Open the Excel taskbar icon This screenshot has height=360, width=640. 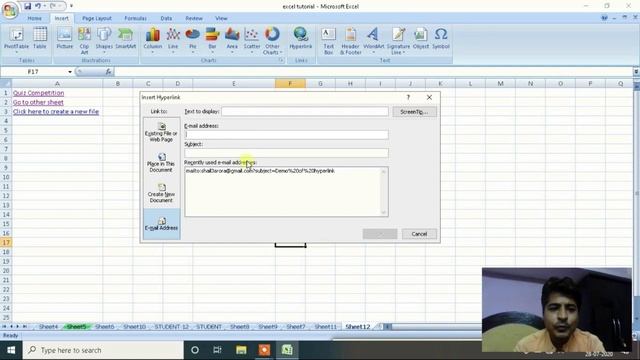click(x=287, y=350)
